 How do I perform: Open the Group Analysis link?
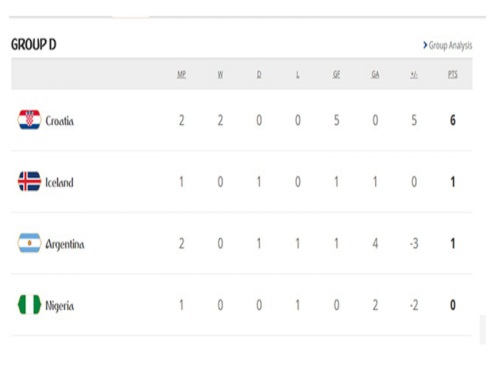click(450, 45)
